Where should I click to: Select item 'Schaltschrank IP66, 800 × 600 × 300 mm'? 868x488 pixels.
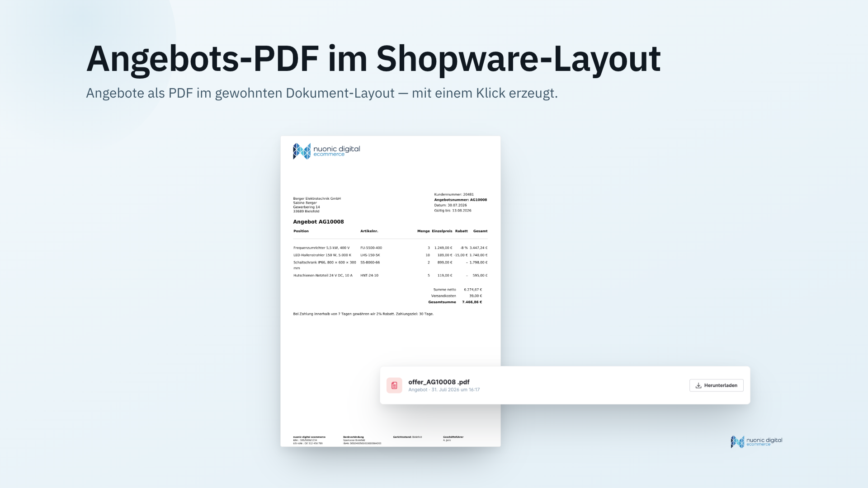pyautogui.click(x=325, y=265)
